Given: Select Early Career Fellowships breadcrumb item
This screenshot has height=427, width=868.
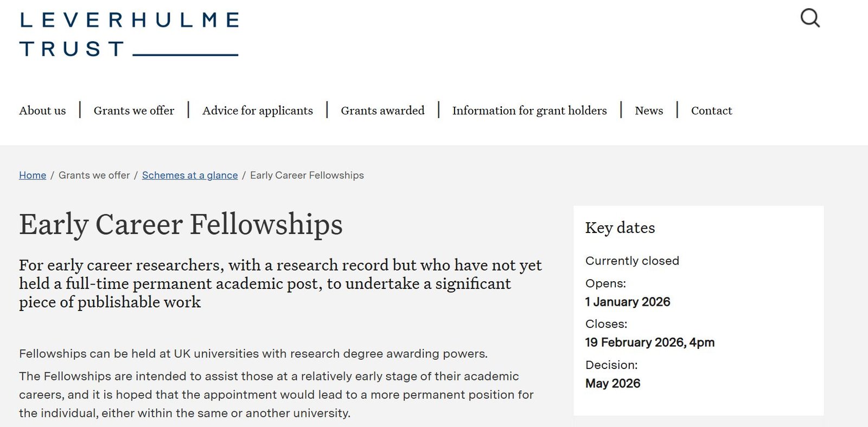Looking at the screenshot, I should coord(306,175).
